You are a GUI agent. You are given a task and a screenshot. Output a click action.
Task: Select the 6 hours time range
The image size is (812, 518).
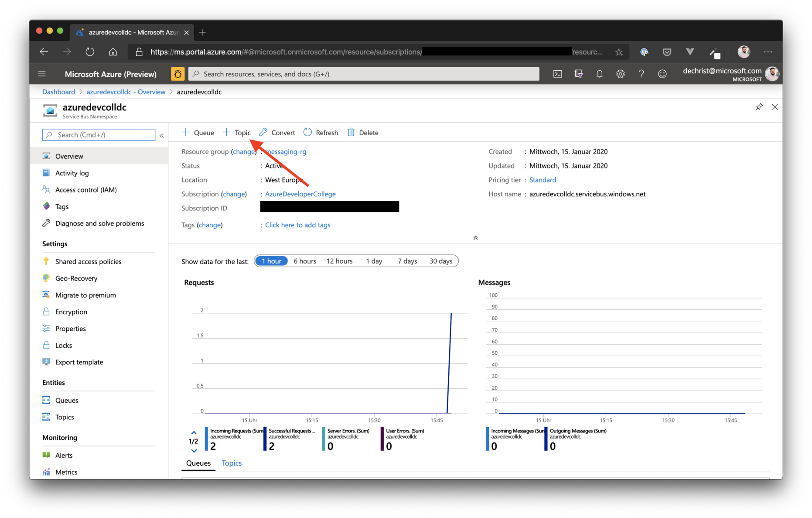point(304,261)
